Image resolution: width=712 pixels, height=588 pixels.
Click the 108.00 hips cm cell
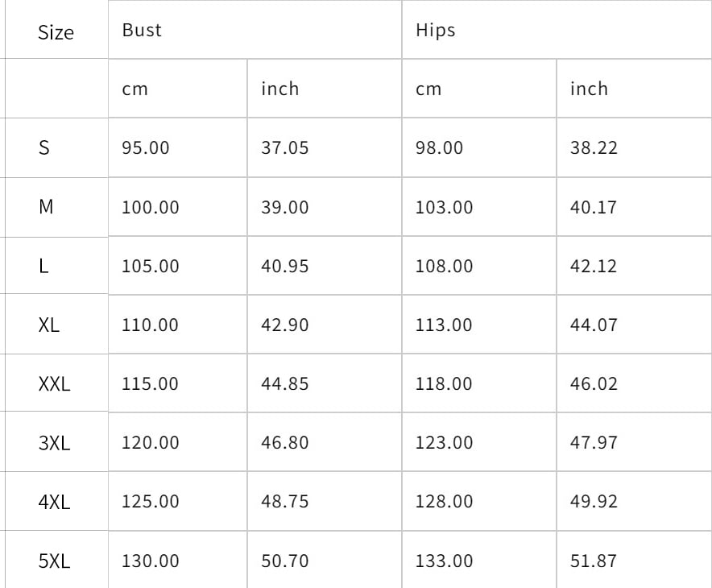(x=444, y=266)
